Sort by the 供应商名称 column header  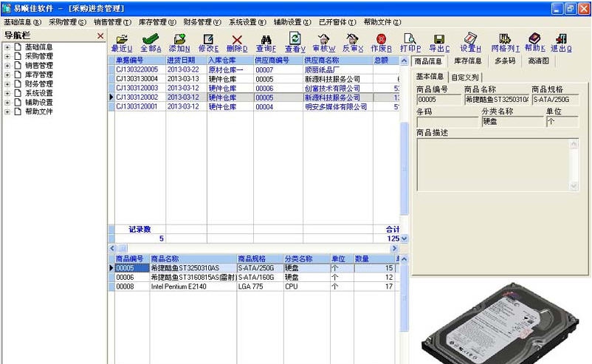coord(338,61)
